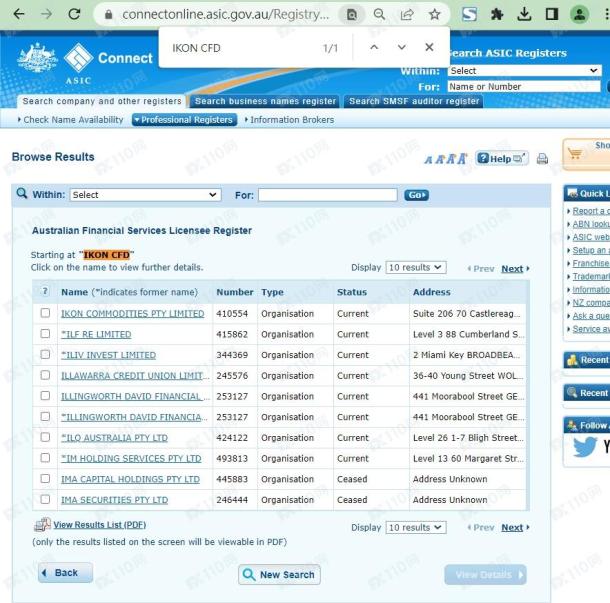Image resolution: width=610 pixels, height=603 pixels.
Task: Open browser downloads icon
Action: [524, 15]
